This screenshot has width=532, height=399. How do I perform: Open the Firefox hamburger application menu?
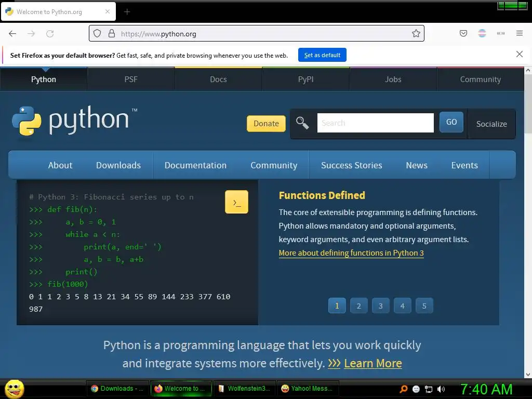520,33
